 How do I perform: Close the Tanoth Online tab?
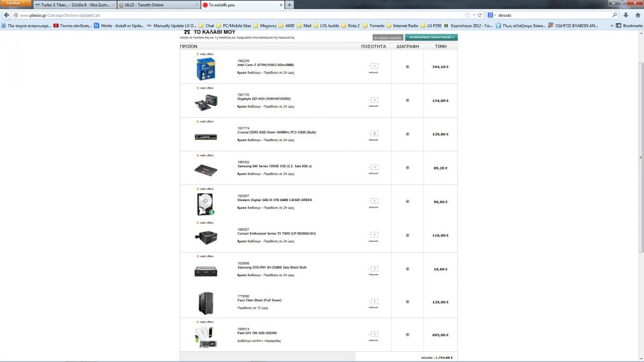pyautogui.click(x=196, y=5)
